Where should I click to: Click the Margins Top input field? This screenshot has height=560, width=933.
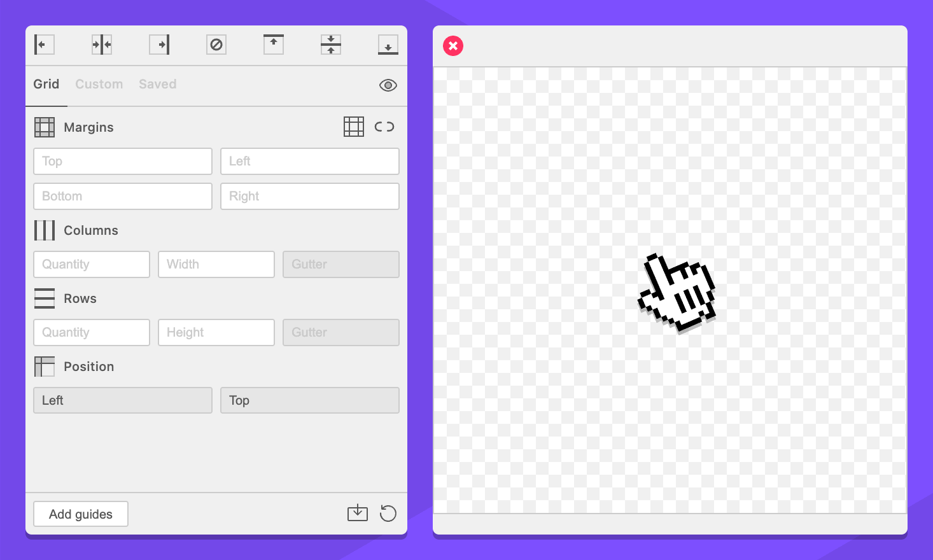tap(123, 161)
